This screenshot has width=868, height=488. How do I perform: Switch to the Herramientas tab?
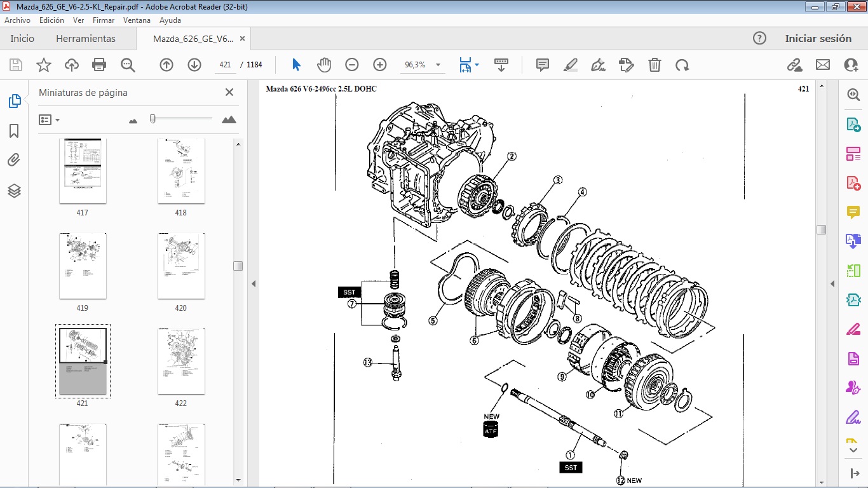tap(86, 39)
